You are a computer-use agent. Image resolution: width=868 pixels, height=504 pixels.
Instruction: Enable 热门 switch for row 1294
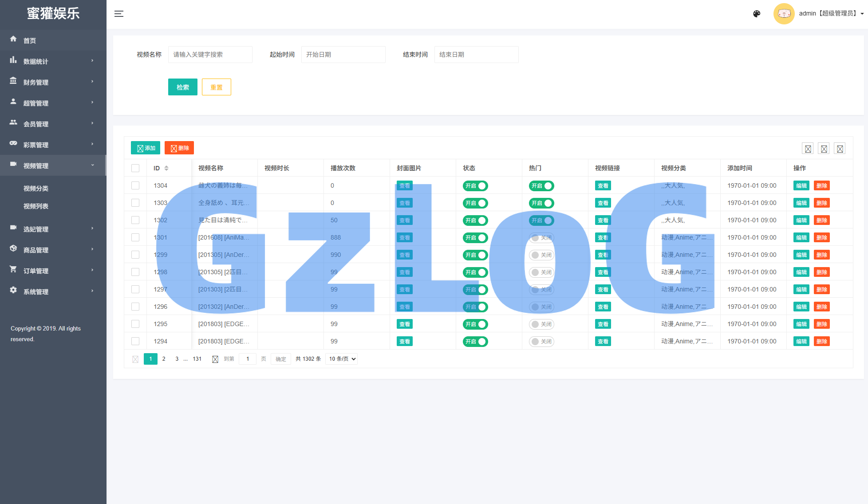541,342
